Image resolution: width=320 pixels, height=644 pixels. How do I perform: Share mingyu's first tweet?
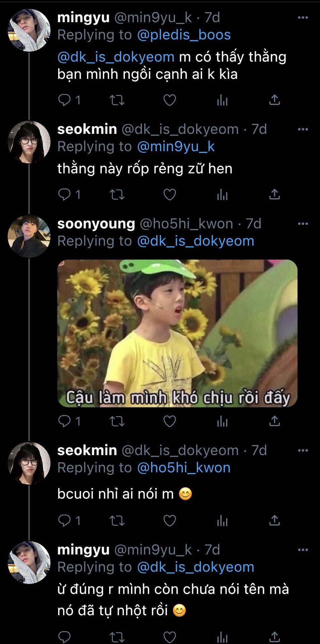coord(274,100)
